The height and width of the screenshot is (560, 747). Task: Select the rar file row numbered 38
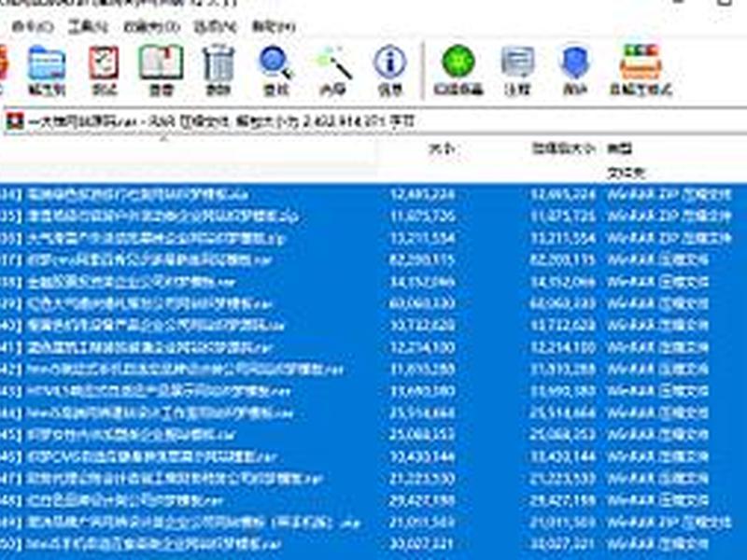(x=373, y=282)
